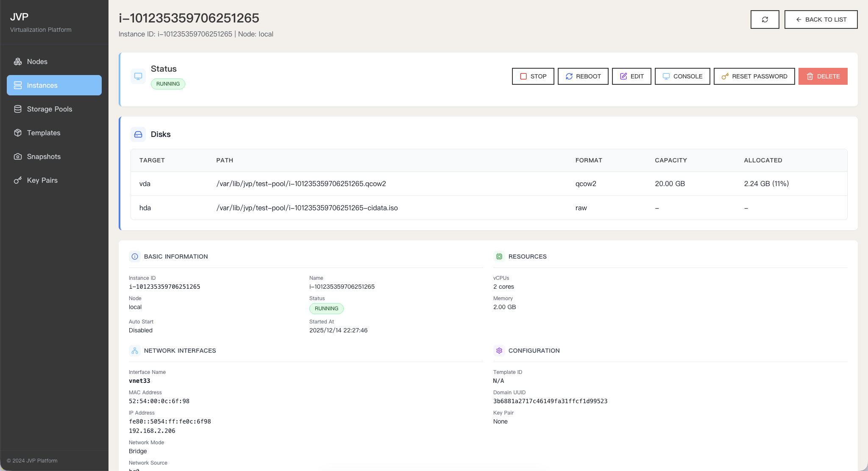Click the monitor icon beside Status heading
Screen dimensions: 868x471
(x=138, y=76)
